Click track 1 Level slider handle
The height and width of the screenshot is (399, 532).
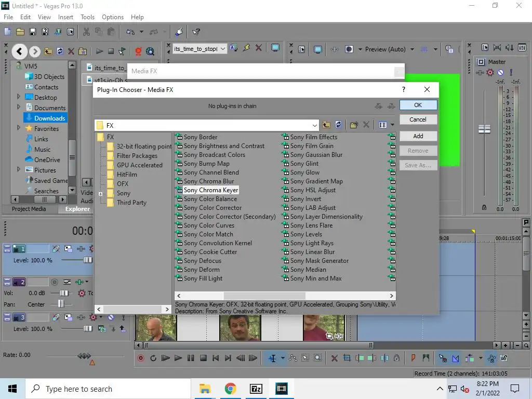88,260
